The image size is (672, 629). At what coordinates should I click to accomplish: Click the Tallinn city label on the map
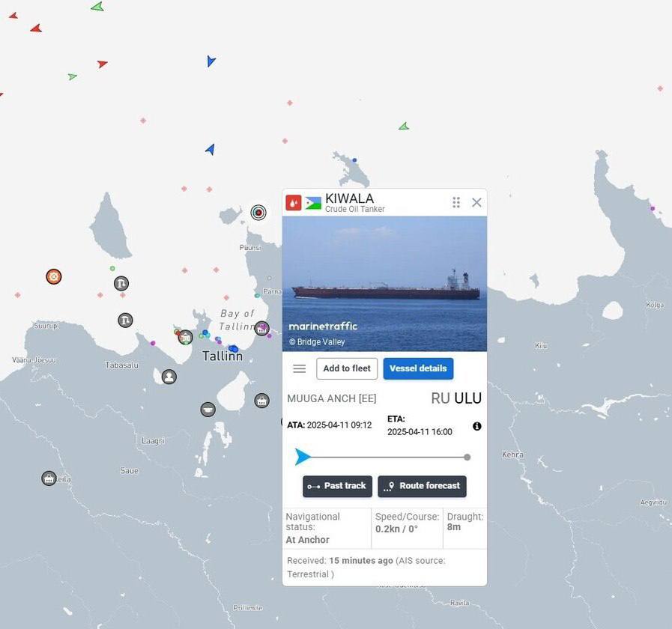[x=223, y=356]
